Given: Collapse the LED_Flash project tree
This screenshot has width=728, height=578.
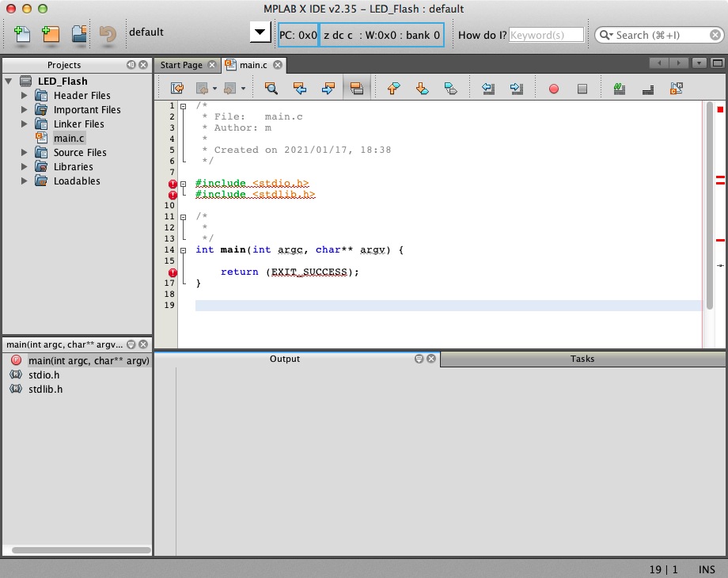Looking at the screenshot, I should [x=9, y=82].
